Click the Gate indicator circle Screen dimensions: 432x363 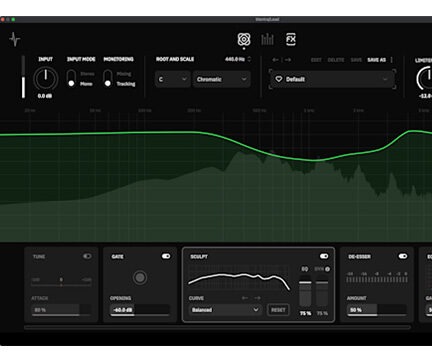(x=140, y=277)
